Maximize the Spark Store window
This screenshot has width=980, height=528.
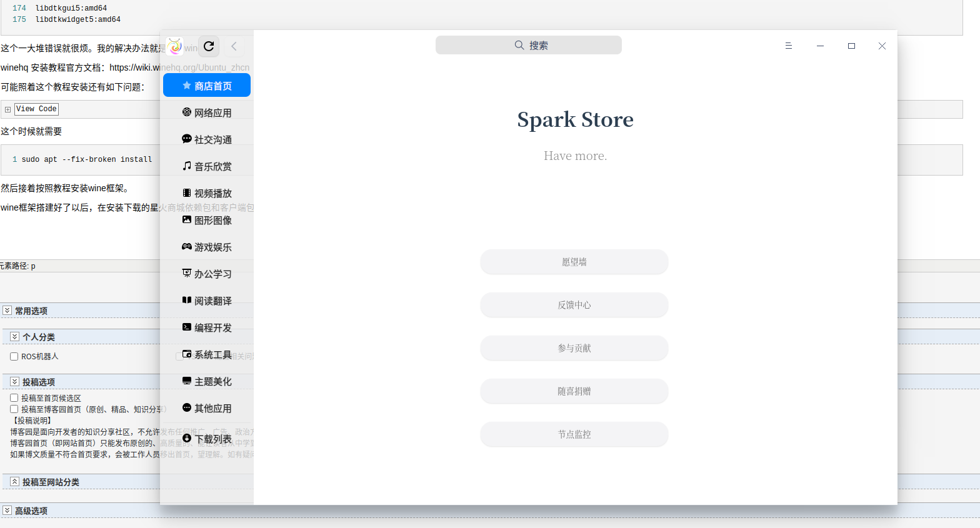coord(851,46)
